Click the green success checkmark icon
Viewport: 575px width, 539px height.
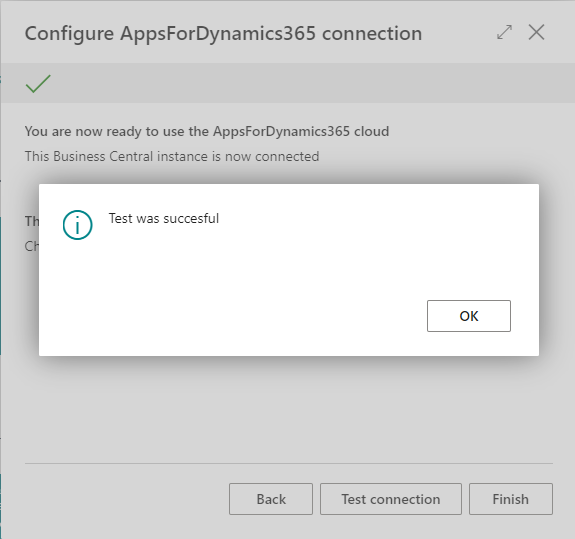(38, 83)
